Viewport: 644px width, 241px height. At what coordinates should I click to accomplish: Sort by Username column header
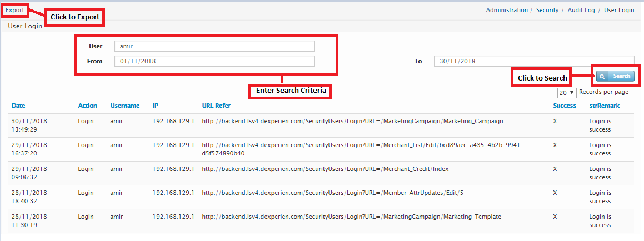(125, 106)
